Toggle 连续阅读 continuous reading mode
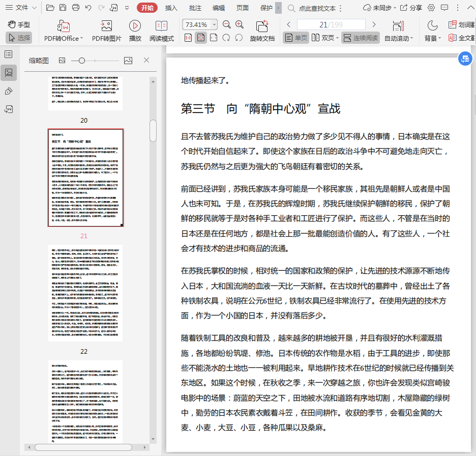This screenshot has width=476, height=456. (x=360, y=38)
